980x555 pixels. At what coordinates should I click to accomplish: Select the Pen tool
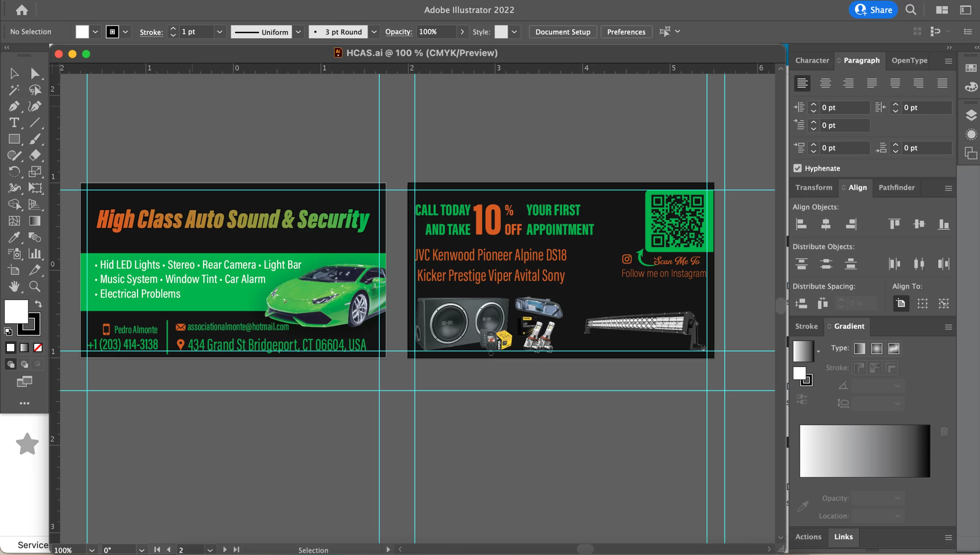[x=14, y=106]
